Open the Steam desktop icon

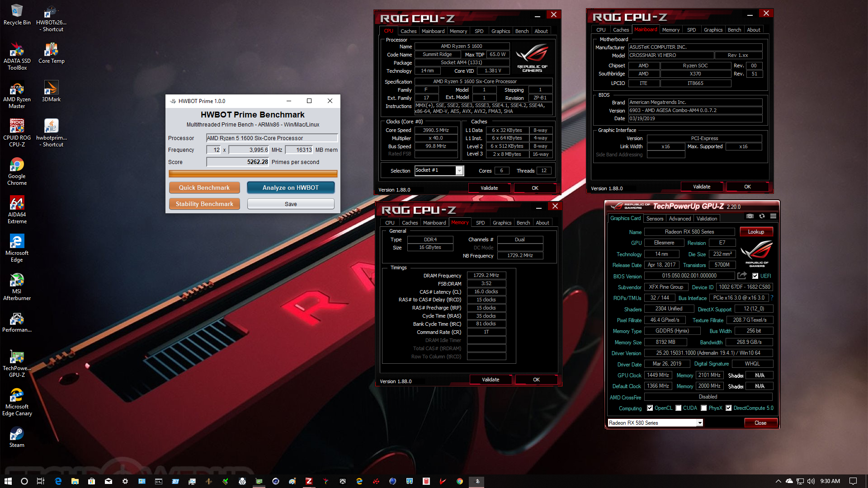click(17, 437)
